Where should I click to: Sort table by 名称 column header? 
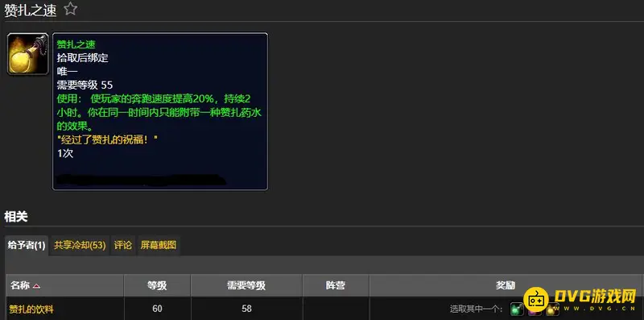[65, 285]
